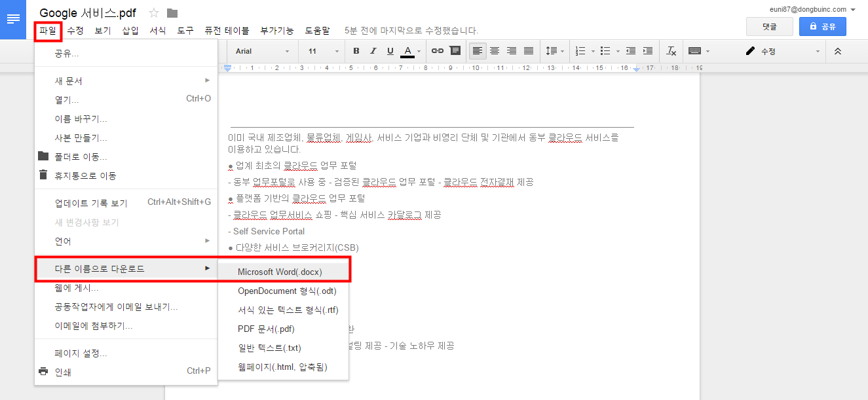Viewport: 868px width, 400px height.
Task: Open the 삽입 menu
Action: pos(130,31)
